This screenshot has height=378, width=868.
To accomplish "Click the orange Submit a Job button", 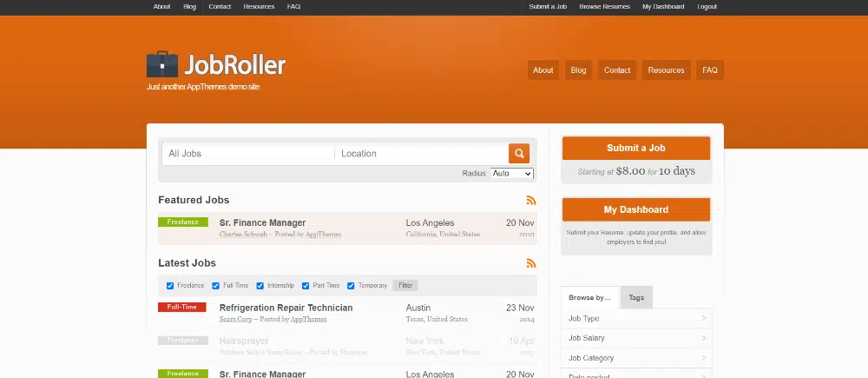I will (x=635, y=149).
